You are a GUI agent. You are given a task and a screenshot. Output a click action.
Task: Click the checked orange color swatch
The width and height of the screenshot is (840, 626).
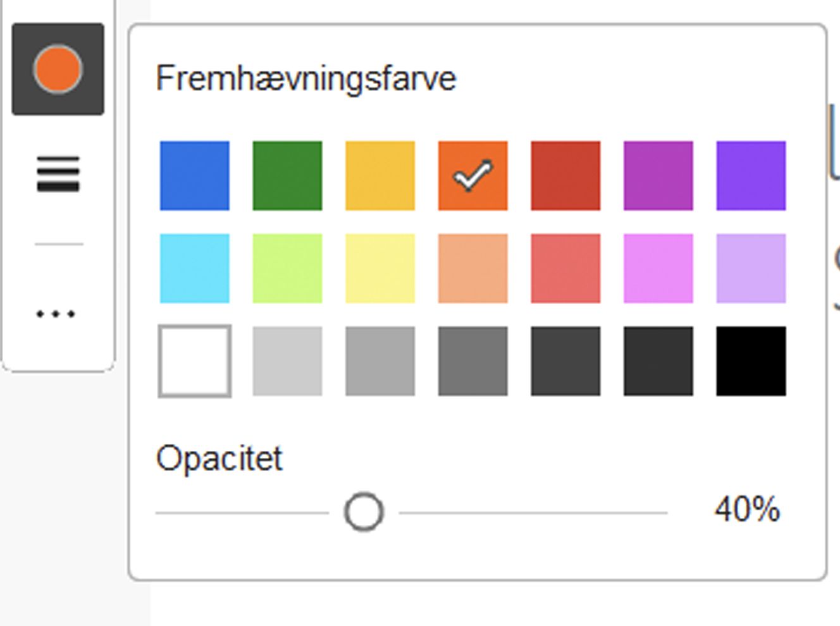472,176
